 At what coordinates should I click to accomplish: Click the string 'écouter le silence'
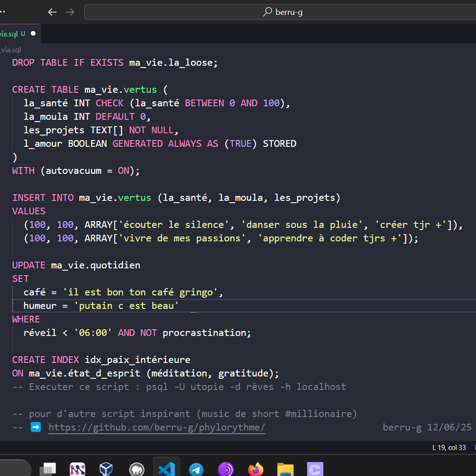click(x=173, y=225)
